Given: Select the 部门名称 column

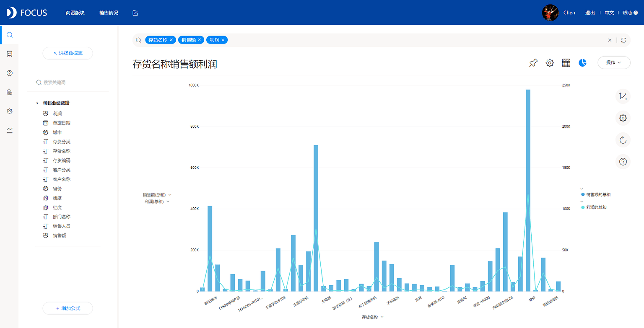Looking at the screenshot, I should click(x=62, y=217).
